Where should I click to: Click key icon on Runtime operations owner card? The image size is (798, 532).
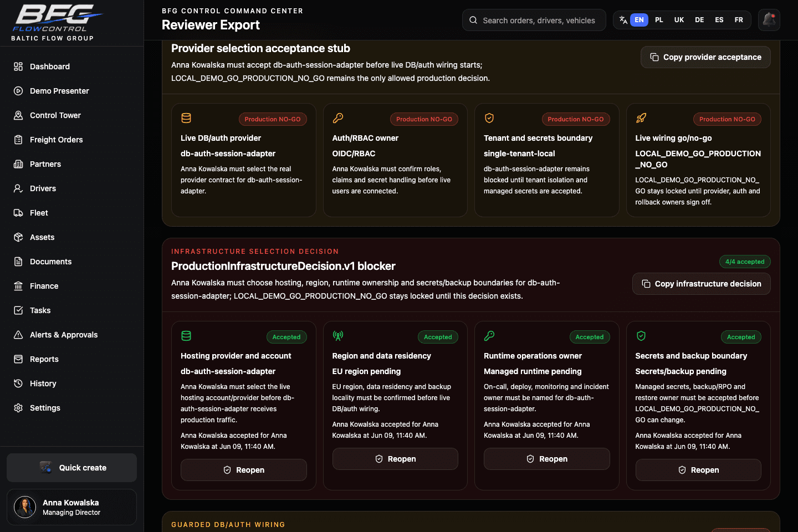click(x=489, y=336)
